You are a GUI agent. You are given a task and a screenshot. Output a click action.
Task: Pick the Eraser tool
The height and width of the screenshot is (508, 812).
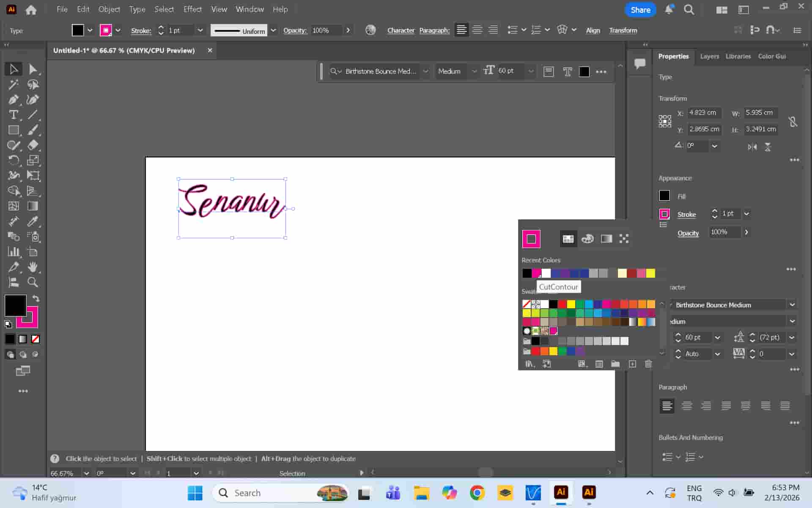point(33,145)
